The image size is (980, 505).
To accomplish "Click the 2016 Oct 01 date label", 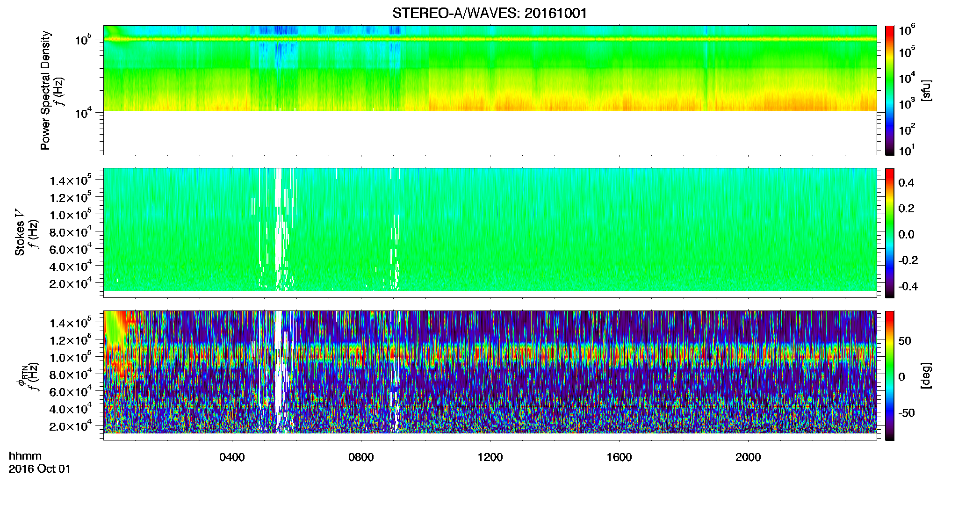I will coord(40,469).
